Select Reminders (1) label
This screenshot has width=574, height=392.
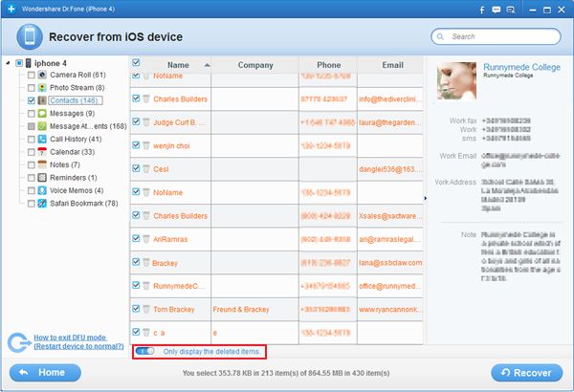[x=74, y=178]
